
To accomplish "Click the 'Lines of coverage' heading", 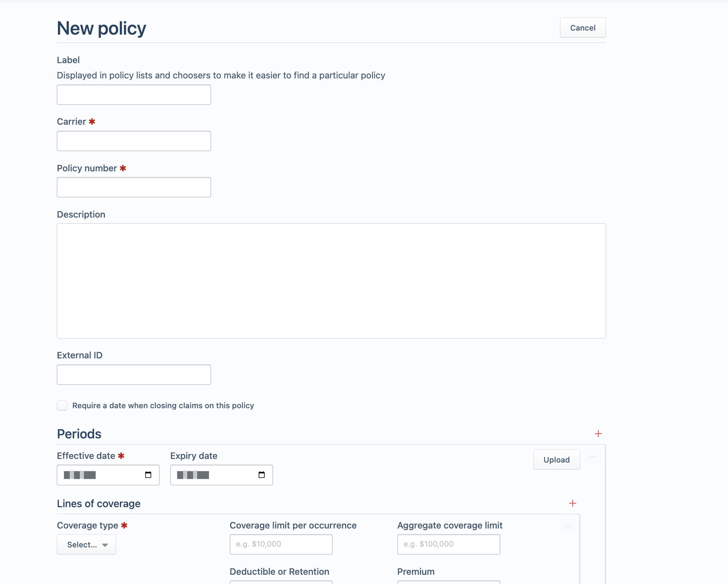I will tap(99, 504).
